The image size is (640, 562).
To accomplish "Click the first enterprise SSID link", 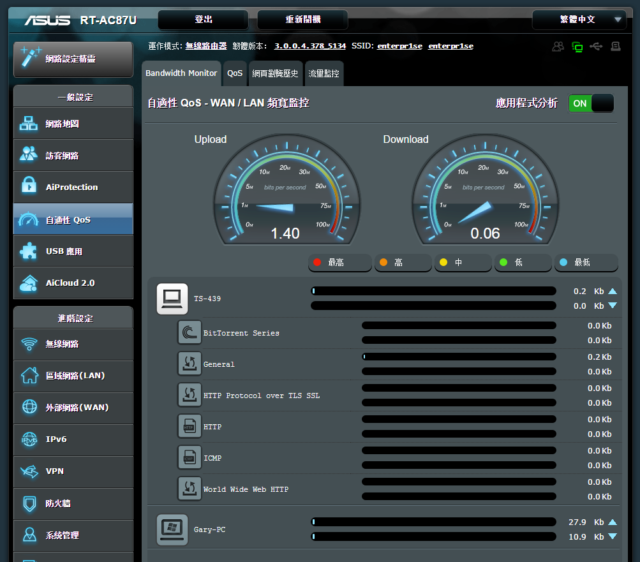I will (x=400, y=46).
